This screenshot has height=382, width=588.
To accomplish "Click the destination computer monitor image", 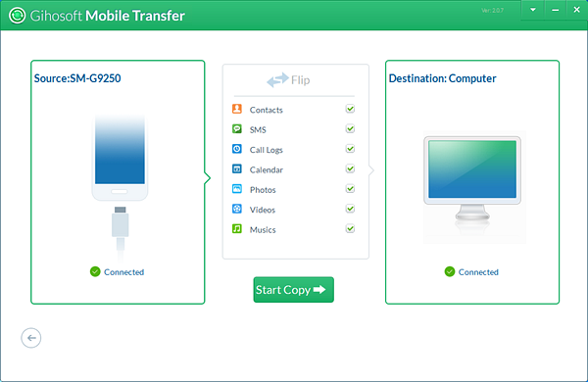I will tap(472, 179).
